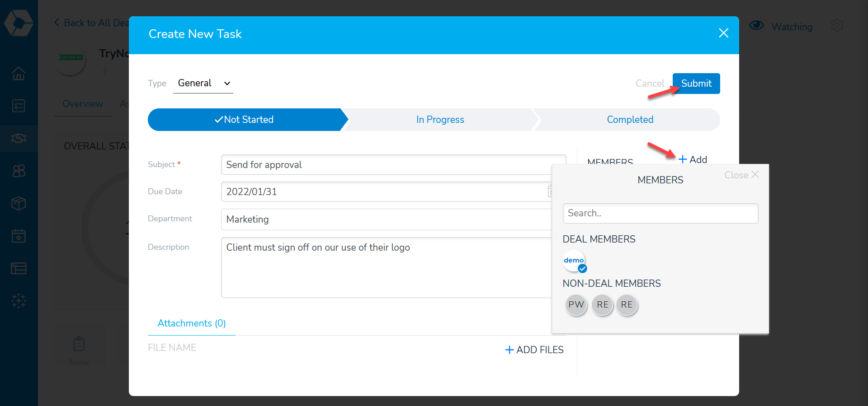Open the contacts group sidebar icon
This screenshot has width=868, height=406.
pyautogui.click(x=19, y=171)
